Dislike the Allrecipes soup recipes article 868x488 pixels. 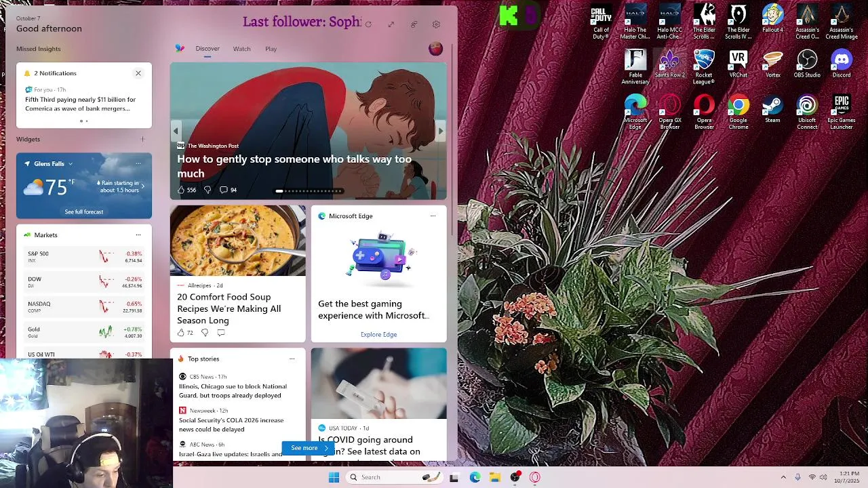click(x=204, y=333)
